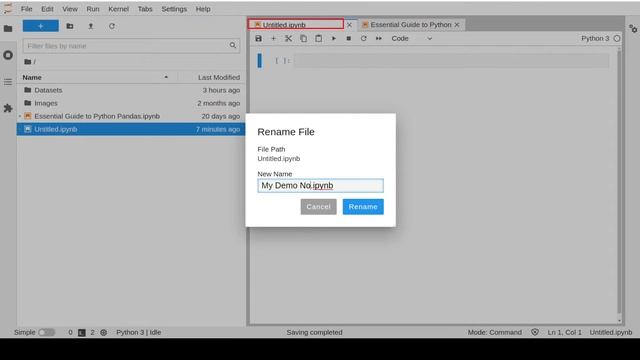Select the Images folder
The width and height of the screenshot is (640, 360).
[131, 103]
